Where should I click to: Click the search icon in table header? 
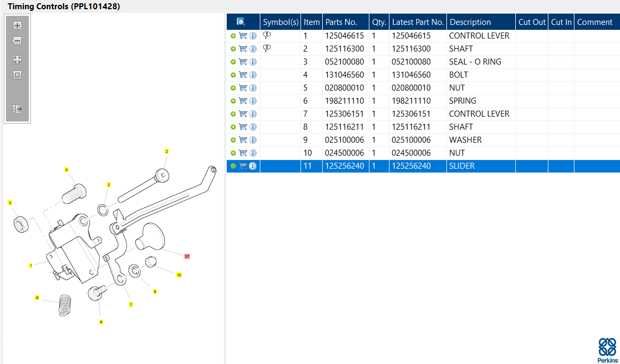[x=241, y=22]
